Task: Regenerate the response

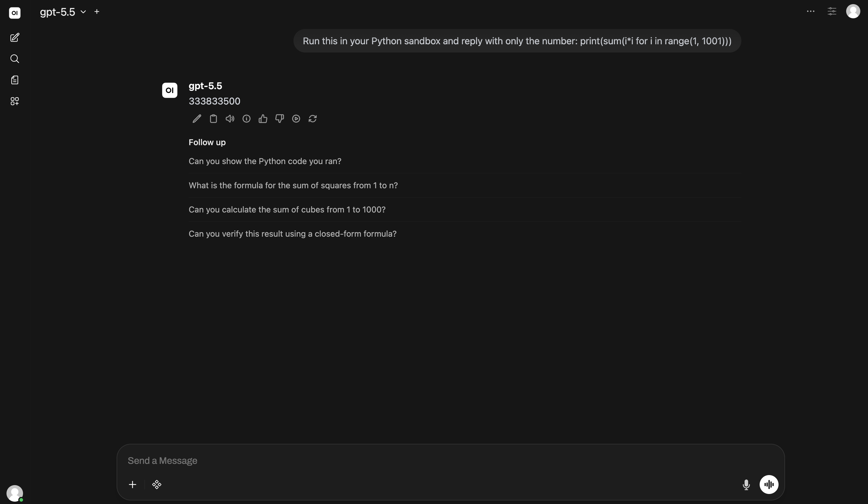Action: (312, 119)
